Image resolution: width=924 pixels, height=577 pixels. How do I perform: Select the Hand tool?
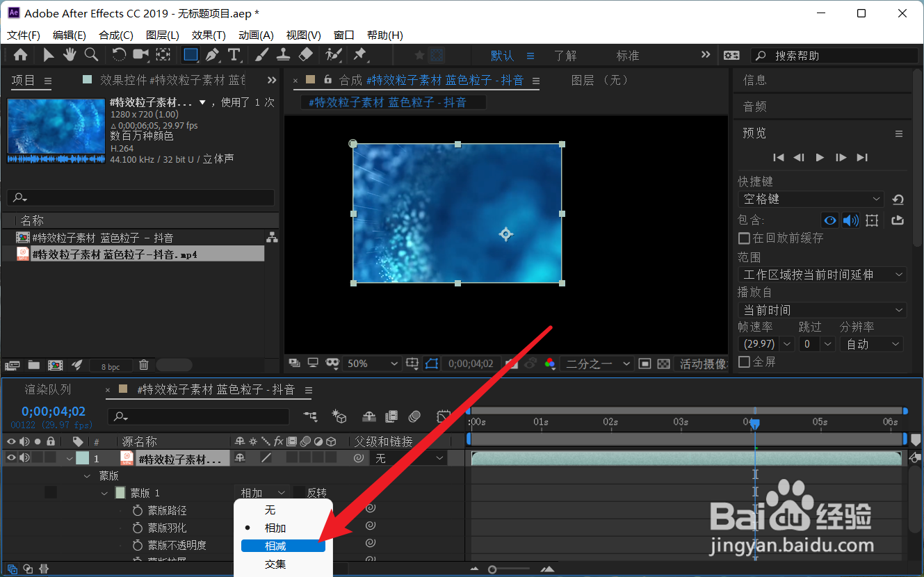pyautogui.click(x=70, y=55)
